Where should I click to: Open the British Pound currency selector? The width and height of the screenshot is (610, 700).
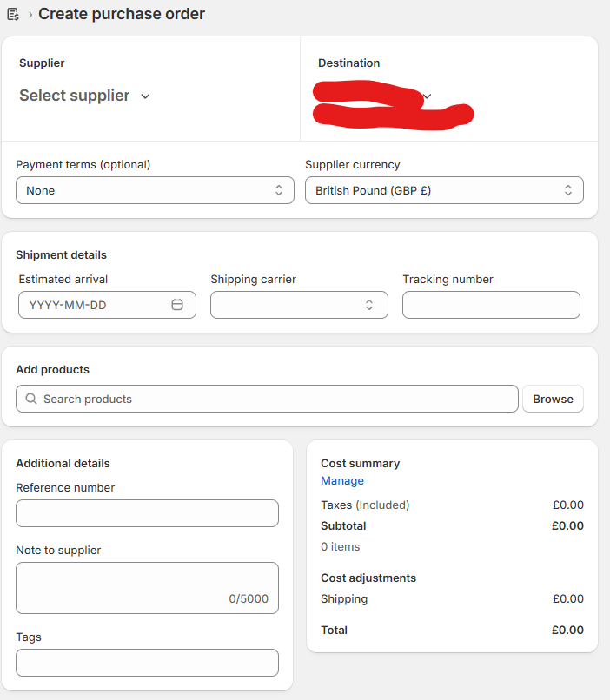click(x=444, y=190)
